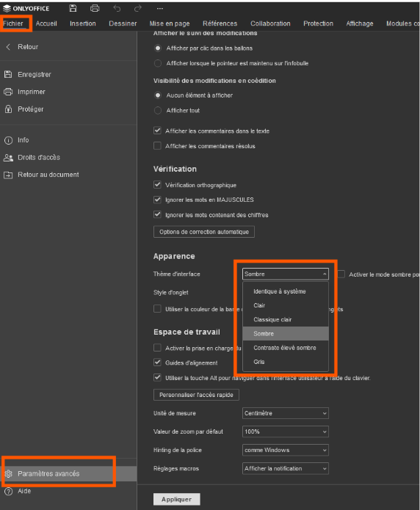Click the save icon in title bar
Viewport: 420px width, 510px height.
point(73,9)
